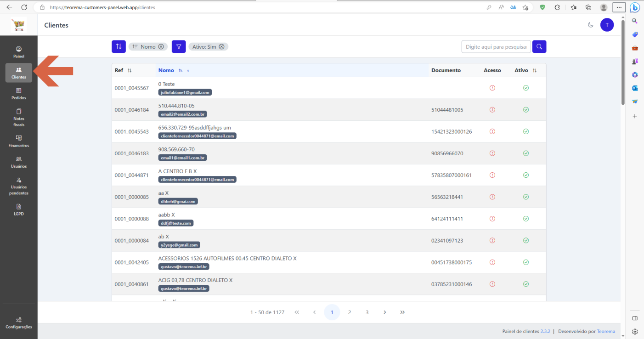Image resolution: width=644 pixels, height=339 pixels.
Task: Toggle dark mode moon icon
Action: point(591,25)
